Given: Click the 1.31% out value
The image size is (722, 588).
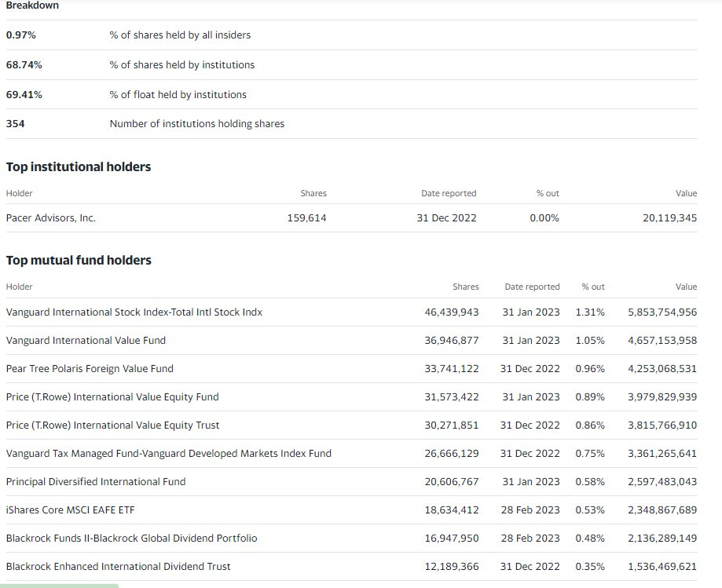Looking at the screenshot, I should pyautogui.click(x=590, y=312).
